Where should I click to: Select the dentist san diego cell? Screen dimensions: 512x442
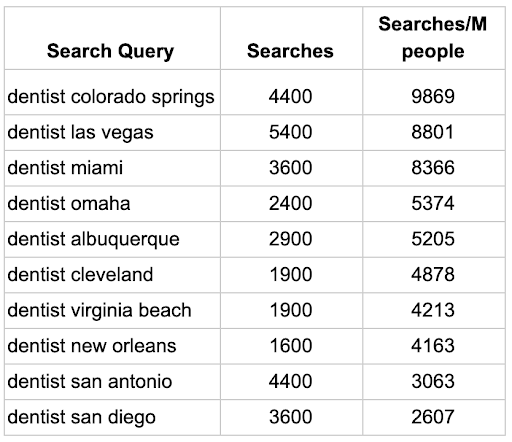tap(112, 417)
